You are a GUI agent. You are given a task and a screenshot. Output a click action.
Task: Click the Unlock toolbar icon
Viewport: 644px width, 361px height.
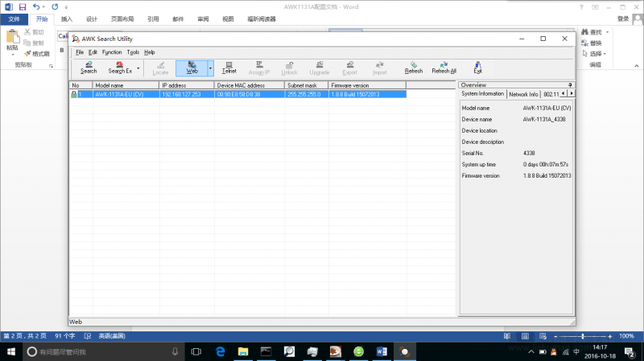[289, 68]
